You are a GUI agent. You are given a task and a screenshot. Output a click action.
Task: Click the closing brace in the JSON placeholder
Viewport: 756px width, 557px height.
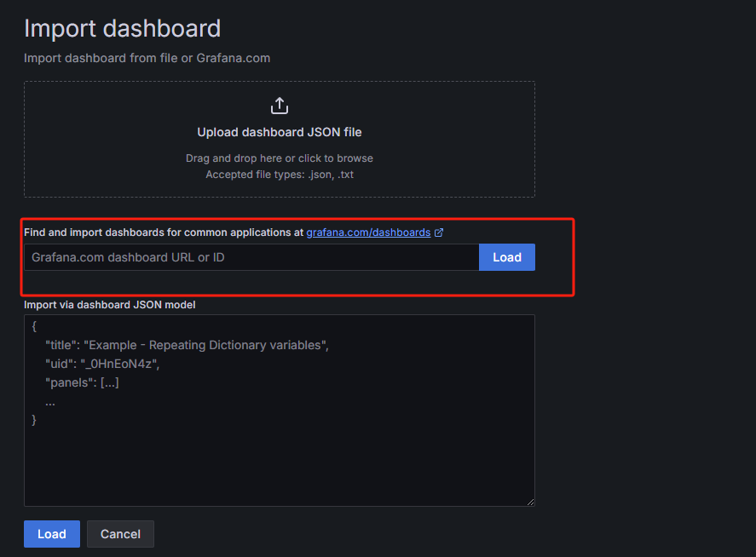[x=34, y=420]
